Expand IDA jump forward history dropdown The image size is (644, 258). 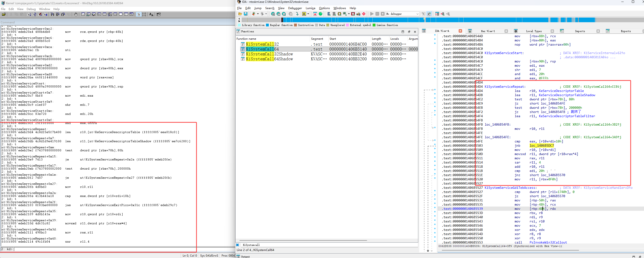coord(266,14)
